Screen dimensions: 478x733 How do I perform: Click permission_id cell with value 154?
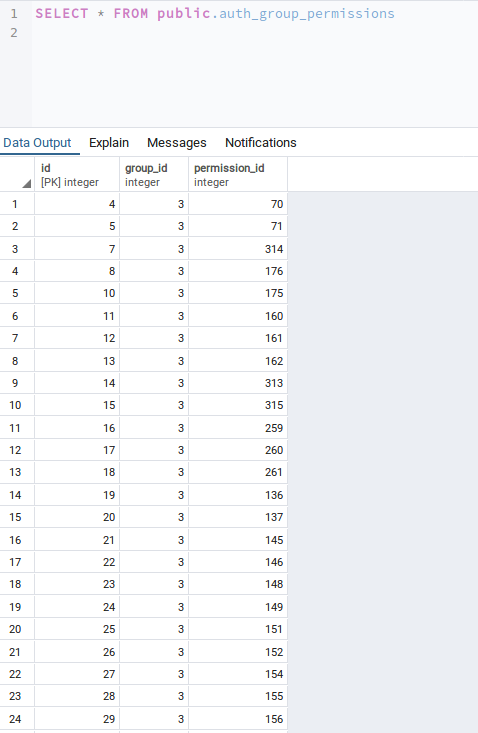(238, 674)
